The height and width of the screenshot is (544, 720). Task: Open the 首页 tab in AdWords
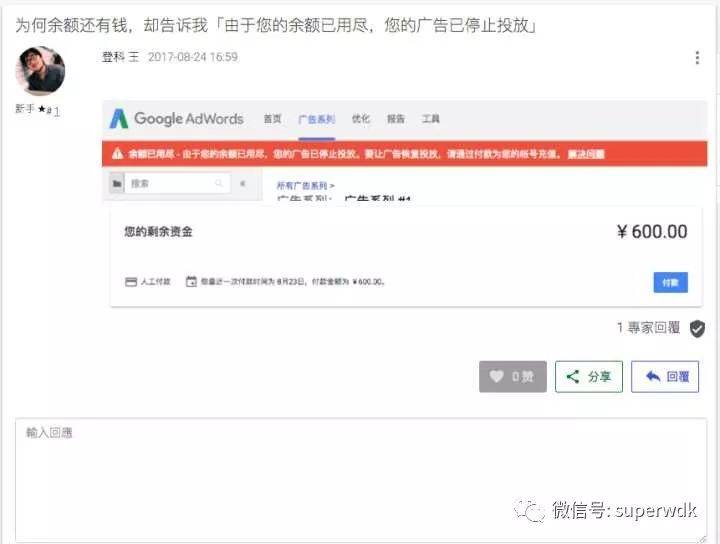272,119
